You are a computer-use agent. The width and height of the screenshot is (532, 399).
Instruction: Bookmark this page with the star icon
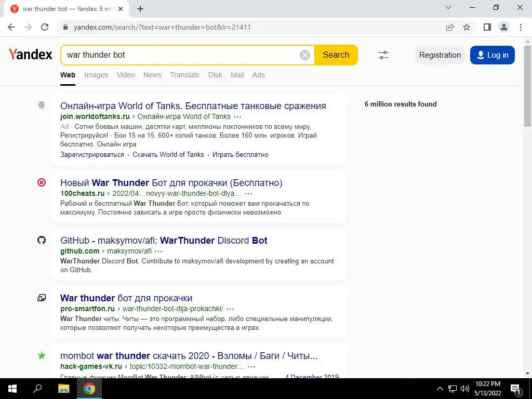467,27
